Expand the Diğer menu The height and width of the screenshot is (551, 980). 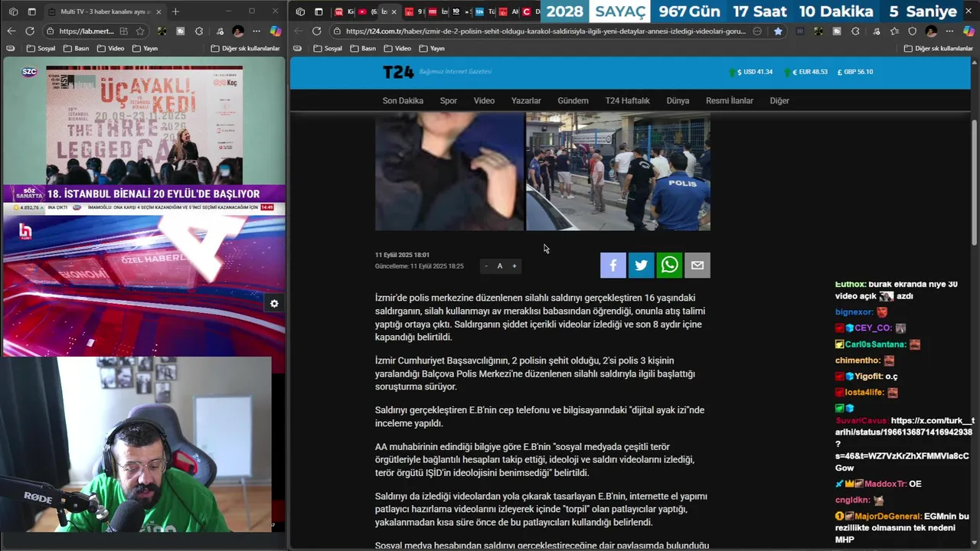[x=779, y=100]
